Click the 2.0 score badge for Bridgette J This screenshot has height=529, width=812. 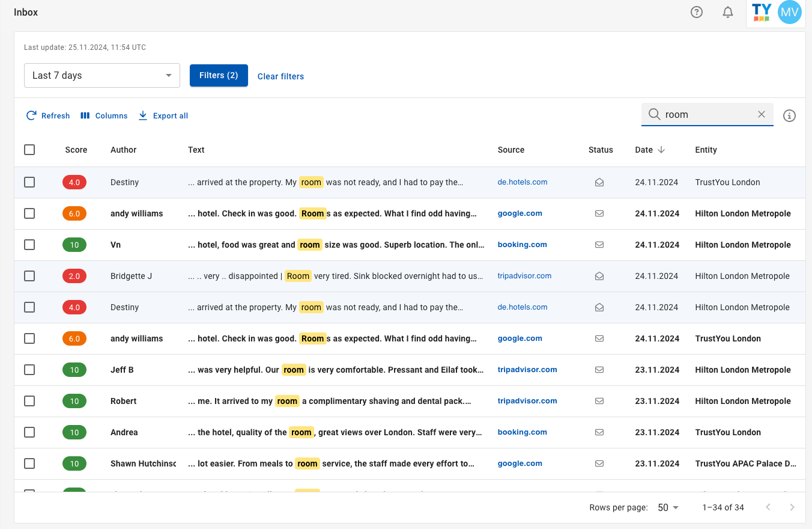point(74,276)
